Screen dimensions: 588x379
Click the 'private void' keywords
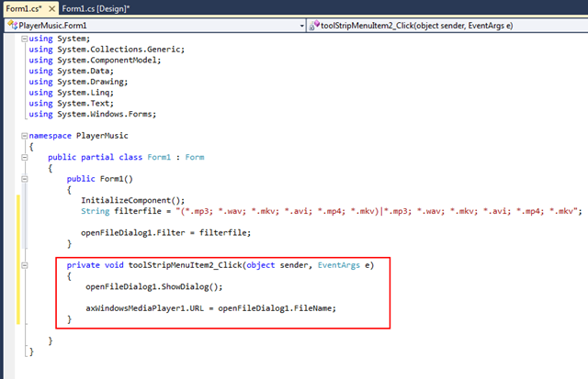click(96, 265)
